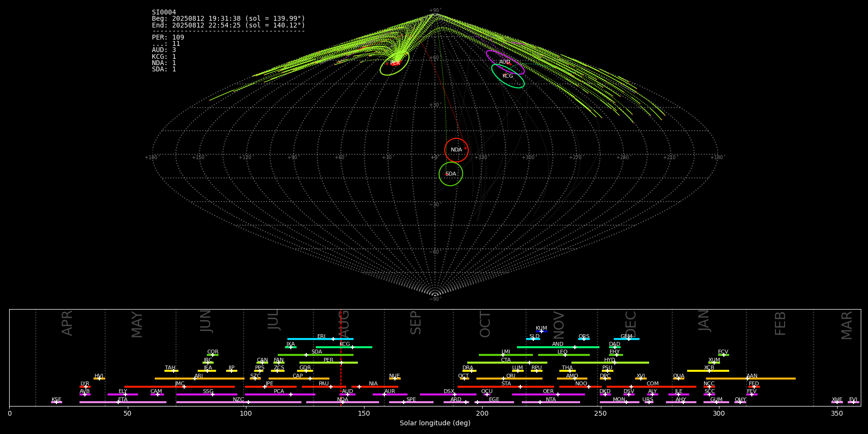Select the 'SDA: 1' count entry
The width and height of the screenshot is (868, 434).
164,69
